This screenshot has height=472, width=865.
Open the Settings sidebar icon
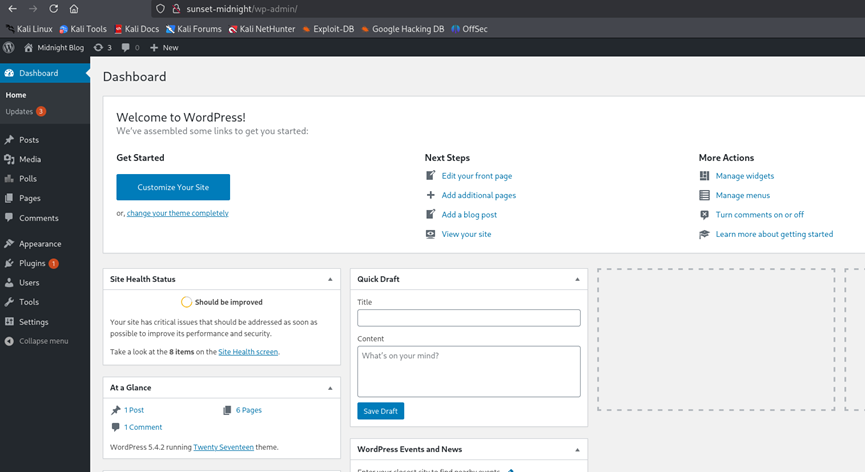[x=9, y=321]
